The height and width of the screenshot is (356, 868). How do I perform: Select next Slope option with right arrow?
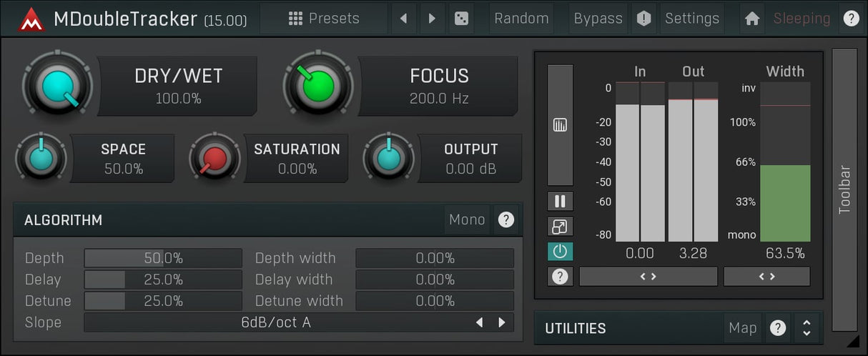point(502,322)
